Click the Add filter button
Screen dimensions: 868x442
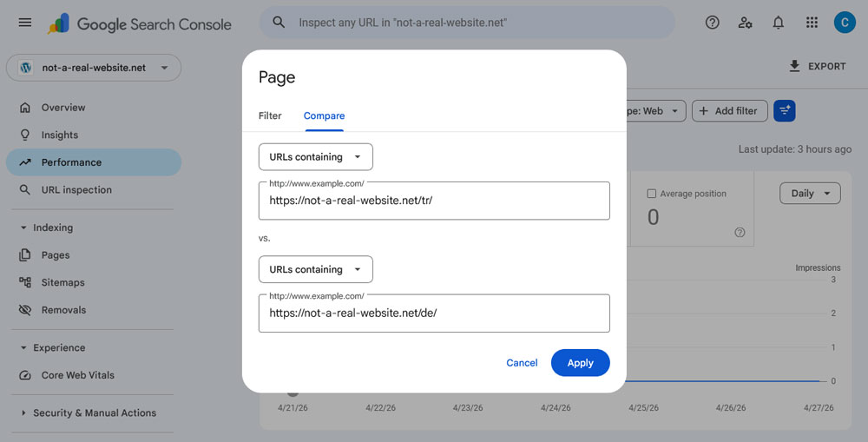(x=730, y=111)
